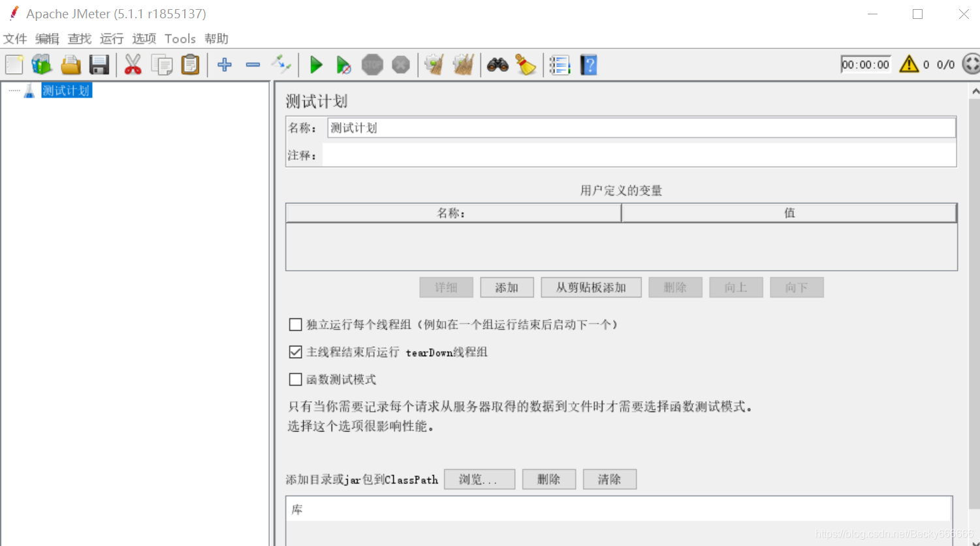This screenshot has width=980, height=546.
Task: Click the elapsed time 00:00:00 display
Action: [x=866, y=64]
